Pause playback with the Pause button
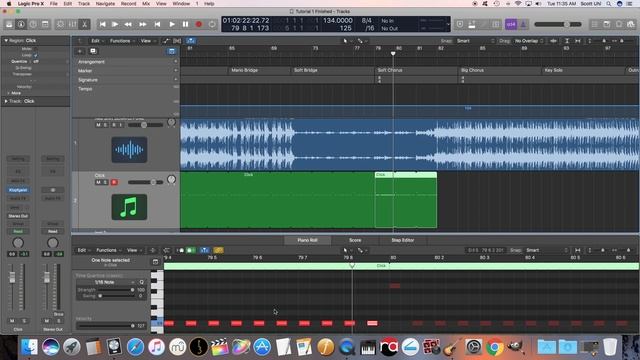The image size is (640, 360). pyautogui.click(x=185, y=24)
